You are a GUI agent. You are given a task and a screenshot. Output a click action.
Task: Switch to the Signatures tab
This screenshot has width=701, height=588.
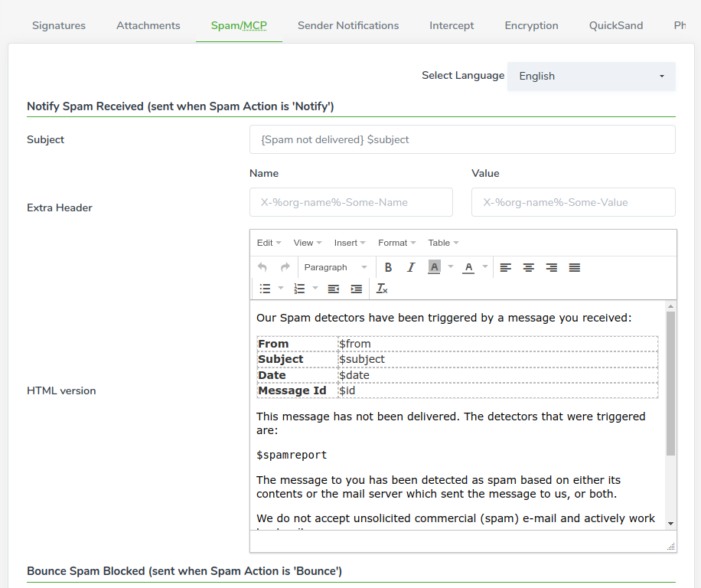click(x=59, y=25)
